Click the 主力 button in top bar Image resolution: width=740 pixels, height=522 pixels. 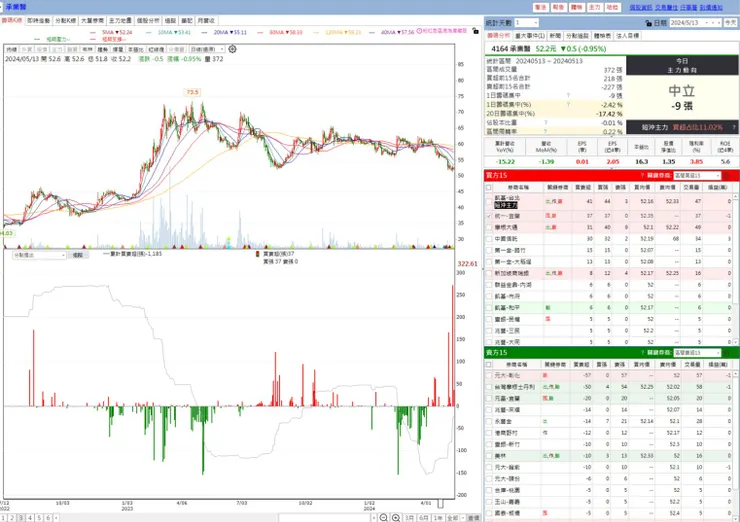(595, 8)
